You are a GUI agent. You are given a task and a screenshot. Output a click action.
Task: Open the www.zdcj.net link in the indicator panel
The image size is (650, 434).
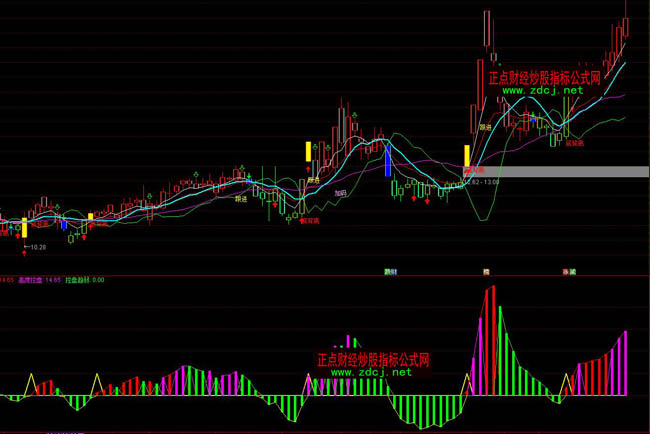pyautogui.click(x=371, y=372)
